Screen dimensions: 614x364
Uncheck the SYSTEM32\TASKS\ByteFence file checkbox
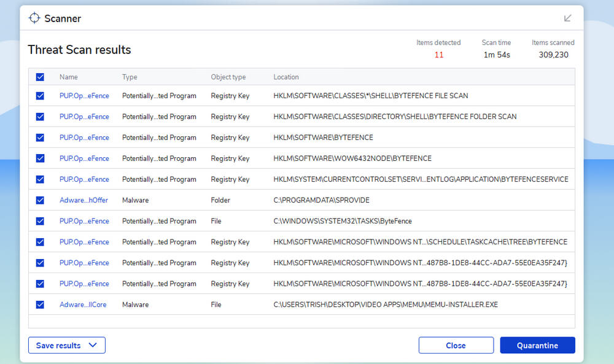[40, 221]
